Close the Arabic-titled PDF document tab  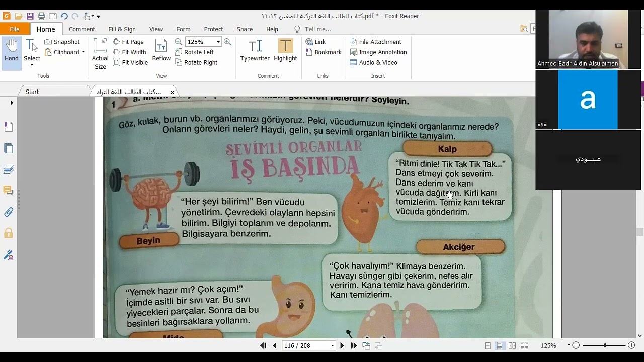click(172, 92)
